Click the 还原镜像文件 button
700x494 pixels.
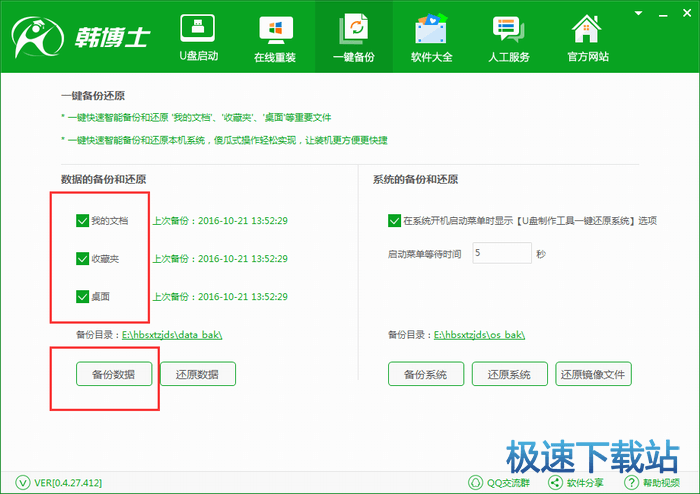pos(594,374)
